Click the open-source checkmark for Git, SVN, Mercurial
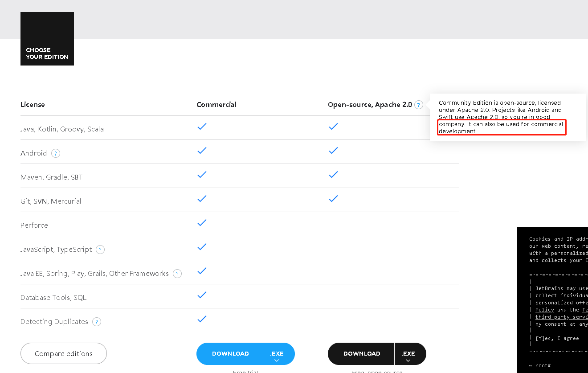The width and height of the screenshot is (588, 373). tap(333, 198)
